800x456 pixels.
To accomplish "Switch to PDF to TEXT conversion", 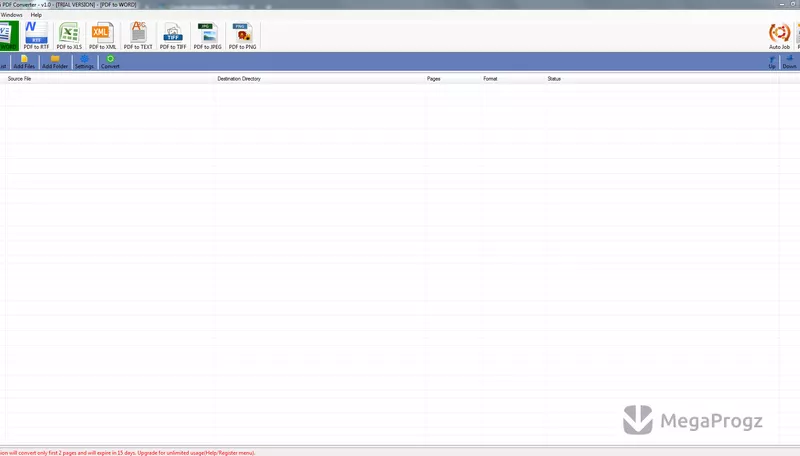I will pos(138,35).
